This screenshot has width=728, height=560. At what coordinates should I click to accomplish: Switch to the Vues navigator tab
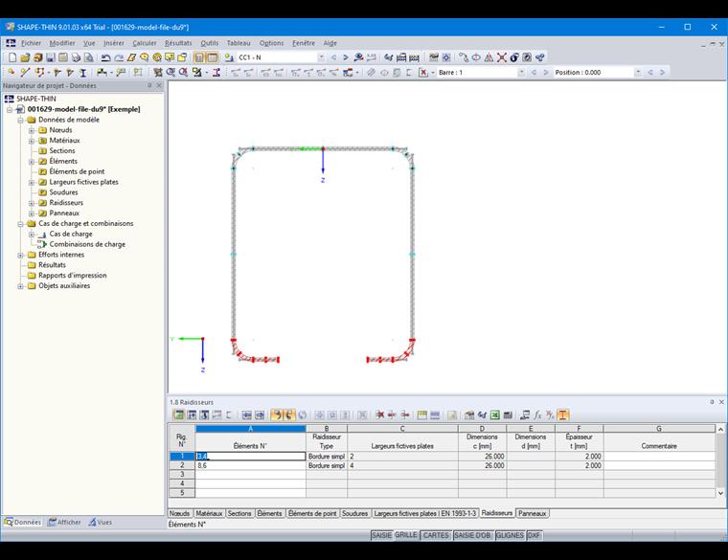pos(101,522)
